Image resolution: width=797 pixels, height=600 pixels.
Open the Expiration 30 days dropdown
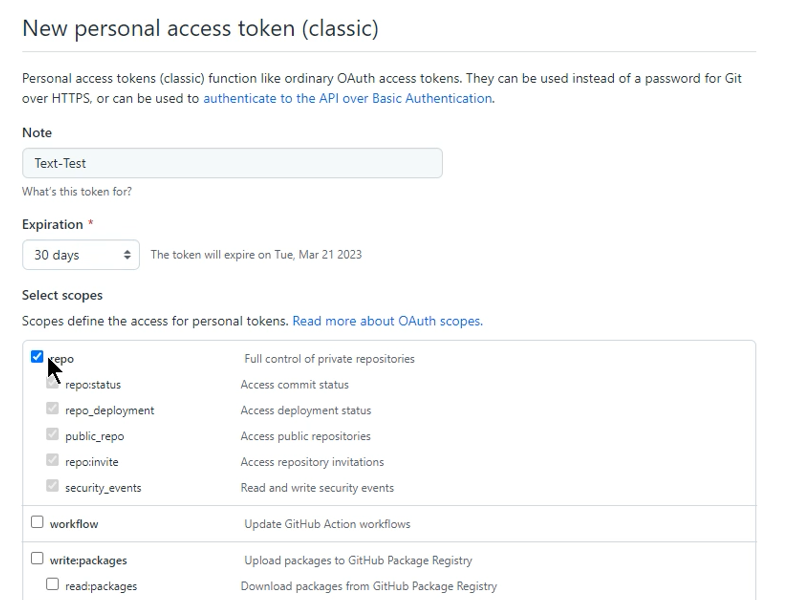point(81,255)
